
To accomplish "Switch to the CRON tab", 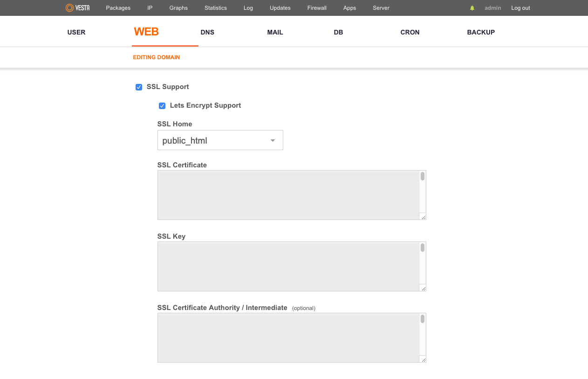I will point(410,32).
